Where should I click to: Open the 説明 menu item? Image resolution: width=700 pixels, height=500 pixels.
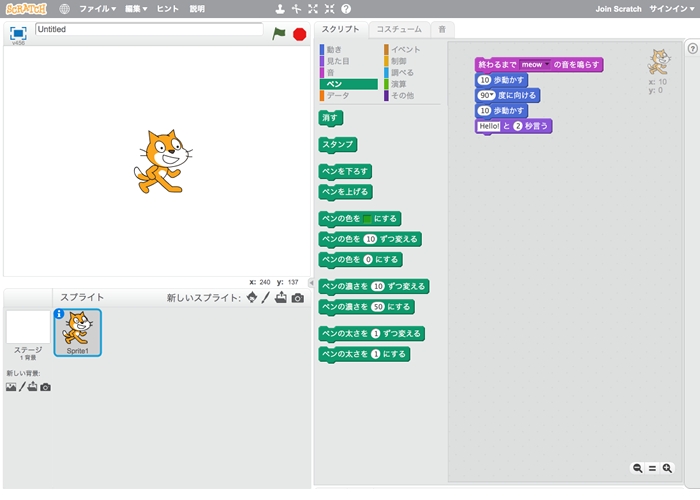coord(197,9)
